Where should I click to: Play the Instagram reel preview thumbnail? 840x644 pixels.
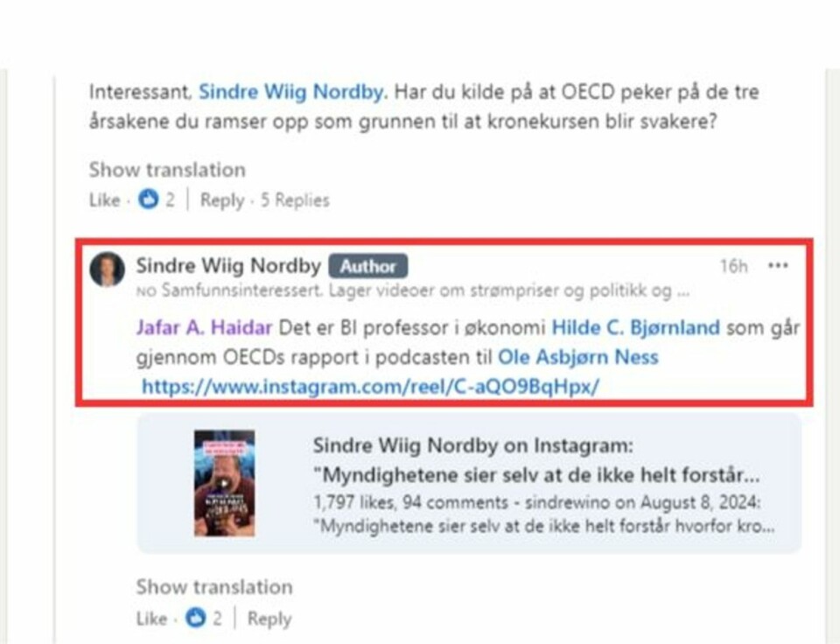(x=224, y=483)
